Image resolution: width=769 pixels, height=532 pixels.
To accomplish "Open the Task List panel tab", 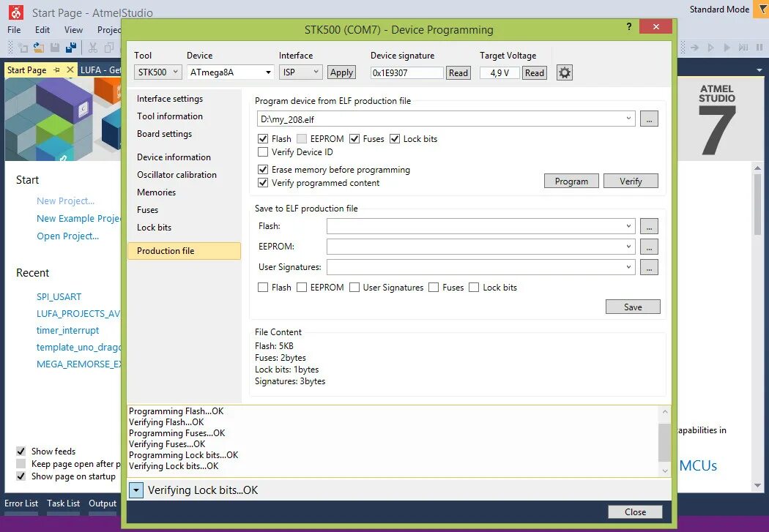I will click(x=63, y=503).
